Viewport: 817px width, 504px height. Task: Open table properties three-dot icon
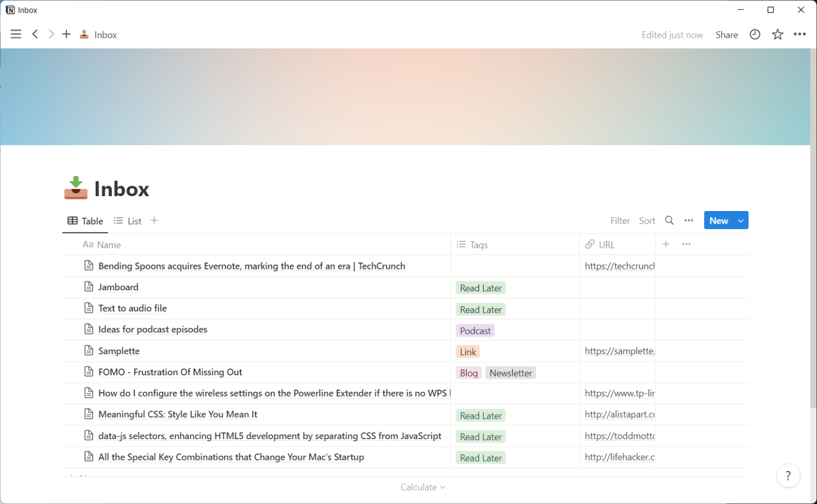coord(687,244)
